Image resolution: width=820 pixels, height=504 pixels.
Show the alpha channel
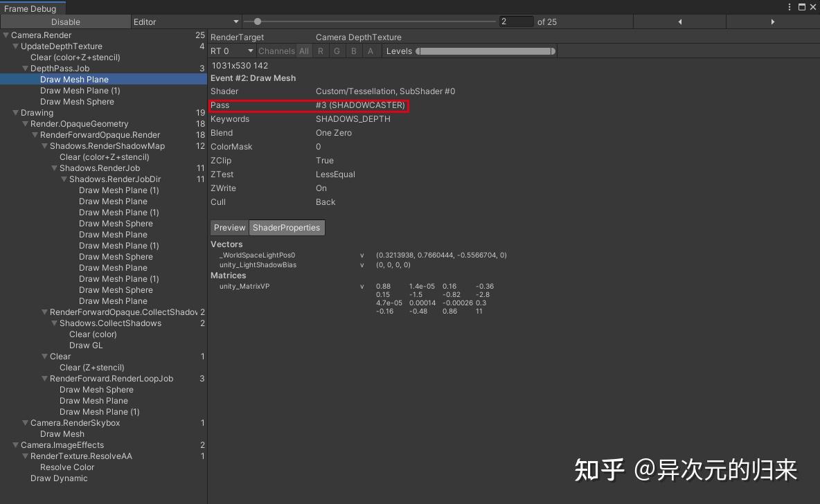[370, 51]
